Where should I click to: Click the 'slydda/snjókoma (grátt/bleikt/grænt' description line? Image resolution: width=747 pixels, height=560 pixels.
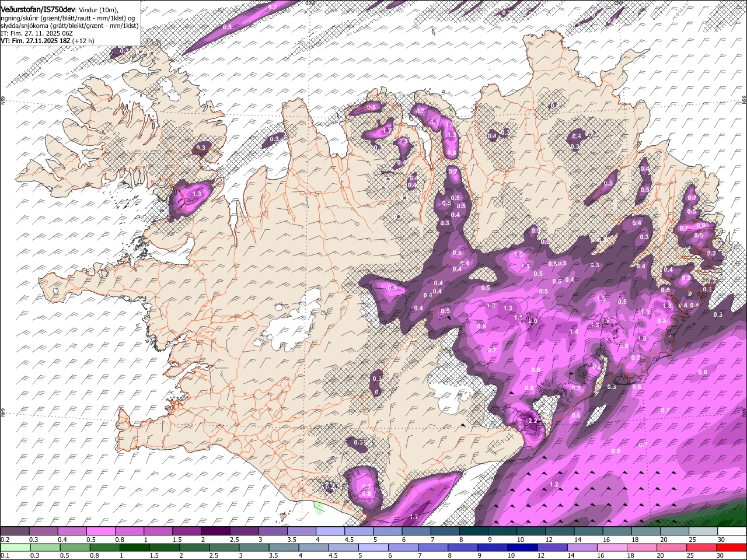click(x=69, y=26)
